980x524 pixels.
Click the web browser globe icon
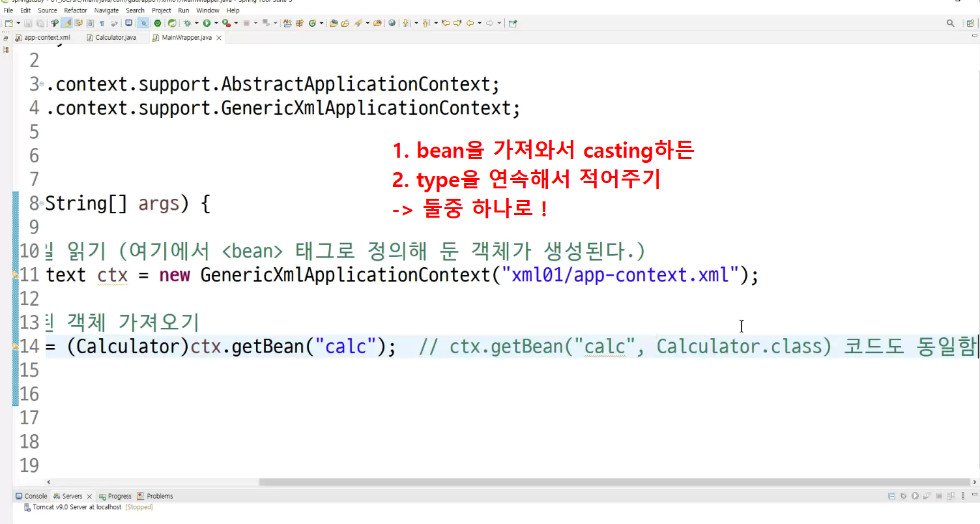coord(392,23)
